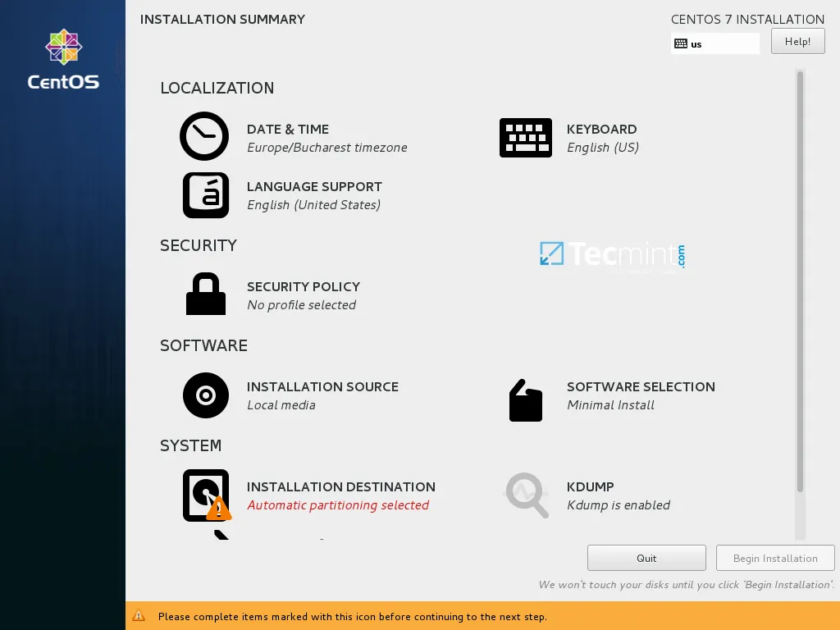840x630 pixels.
Task: Choose the SOFTWARE SELECTION entry
Action: (x=641, y=386)
